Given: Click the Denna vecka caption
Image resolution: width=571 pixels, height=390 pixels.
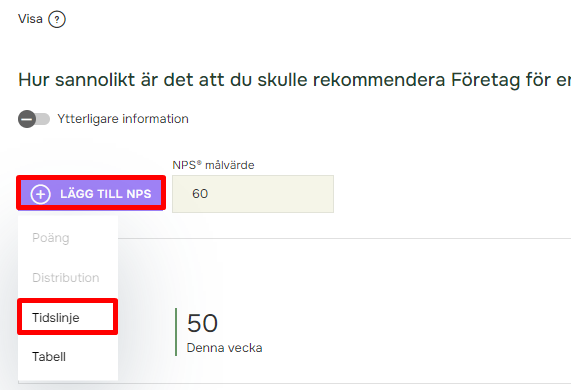Looking at the screenshot, I should [224, 348].
